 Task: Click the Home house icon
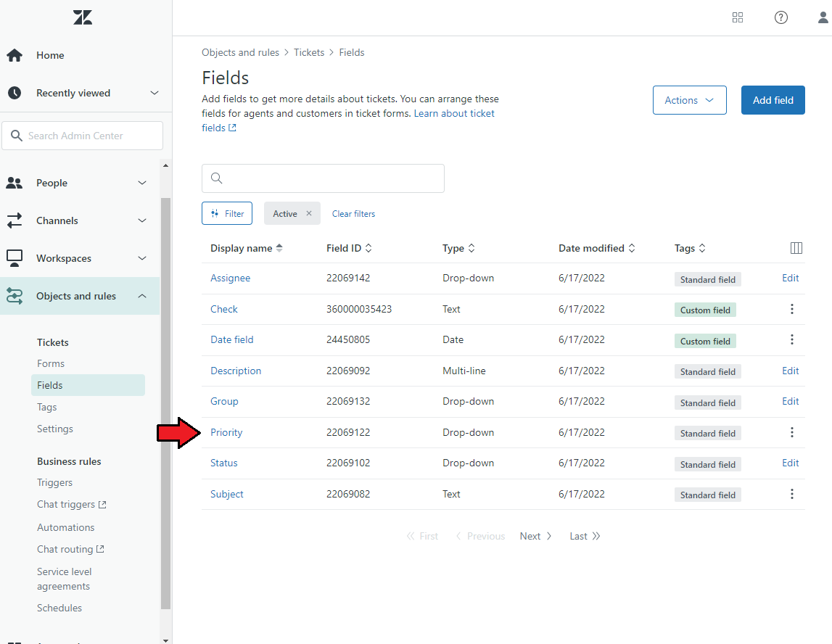point(15,55)
